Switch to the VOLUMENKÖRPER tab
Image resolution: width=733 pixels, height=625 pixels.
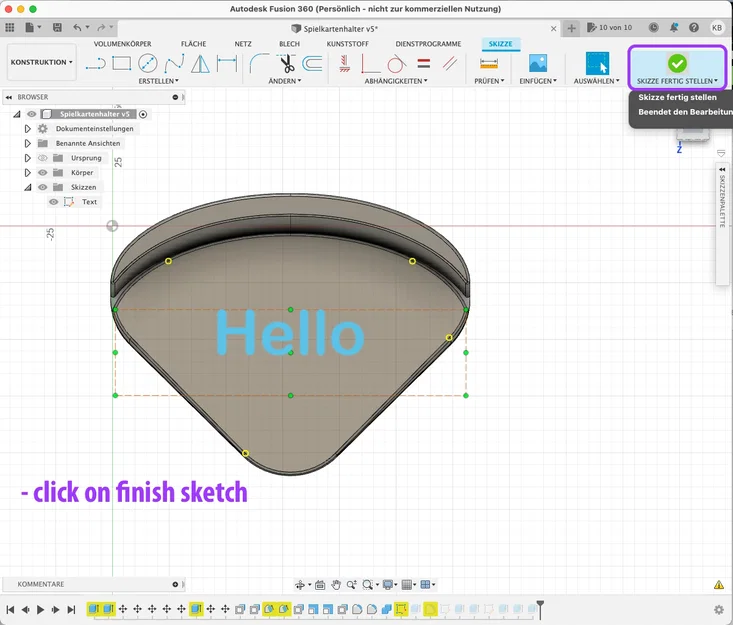[123, 44]
